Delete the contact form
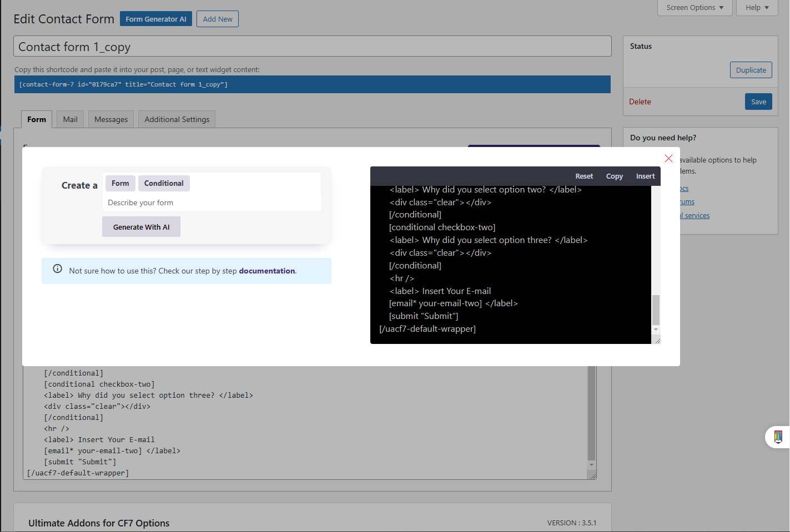The width and height of the screenshot is (790, 532). pyautogui.click(x=640, y=102)
